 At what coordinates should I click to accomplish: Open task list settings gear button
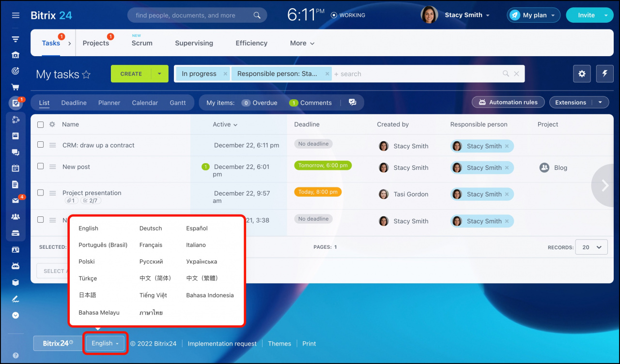tap(582, 74)
